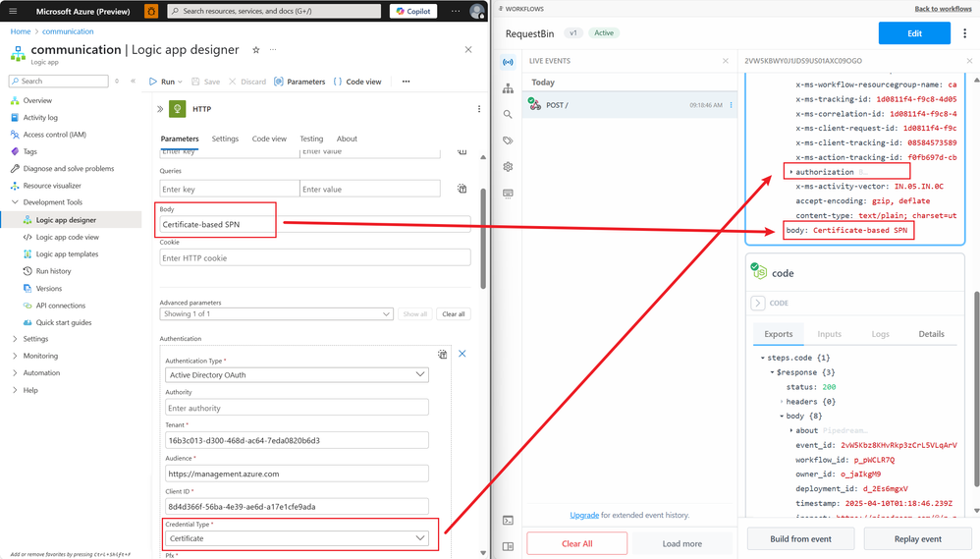Screen dimensions: 980x559
Task: Switch to the About tab
Action: click(x=347, y=139)
